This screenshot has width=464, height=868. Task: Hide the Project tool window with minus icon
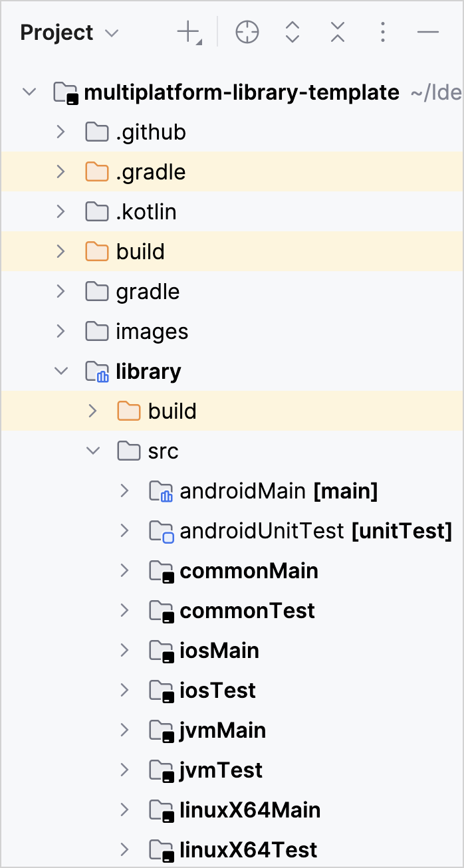tap(427, 32)
